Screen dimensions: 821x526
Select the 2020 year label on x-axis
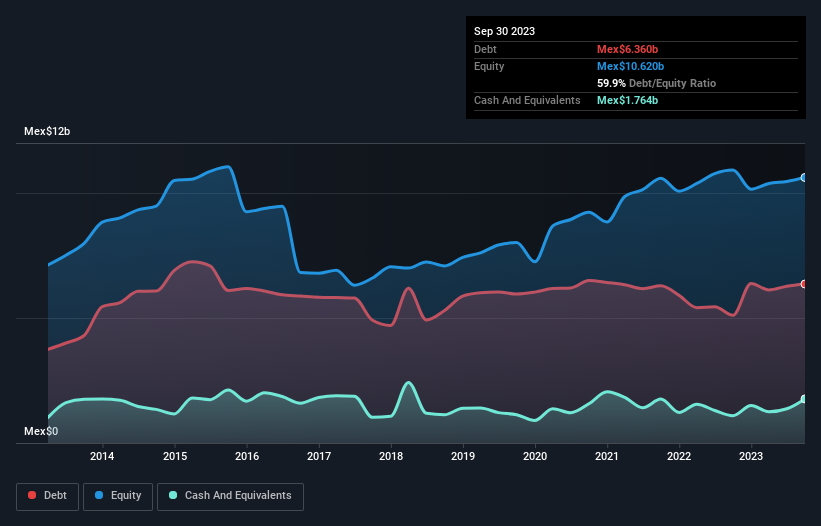(535, 457)
